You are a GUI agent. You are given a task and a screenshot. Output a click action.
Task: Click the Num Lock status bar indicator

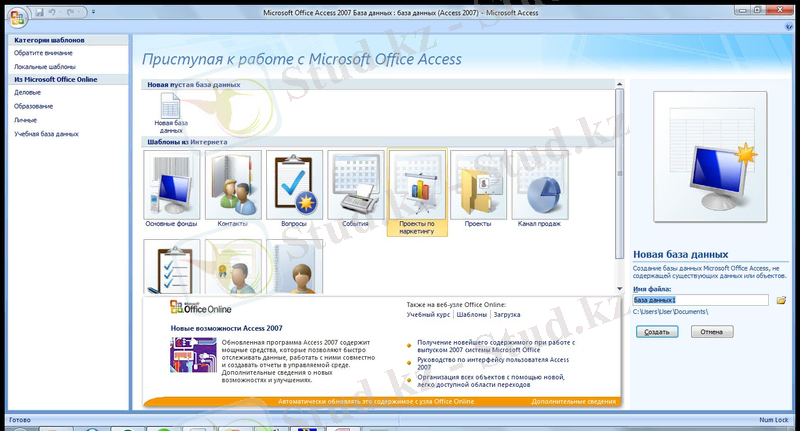773,420
